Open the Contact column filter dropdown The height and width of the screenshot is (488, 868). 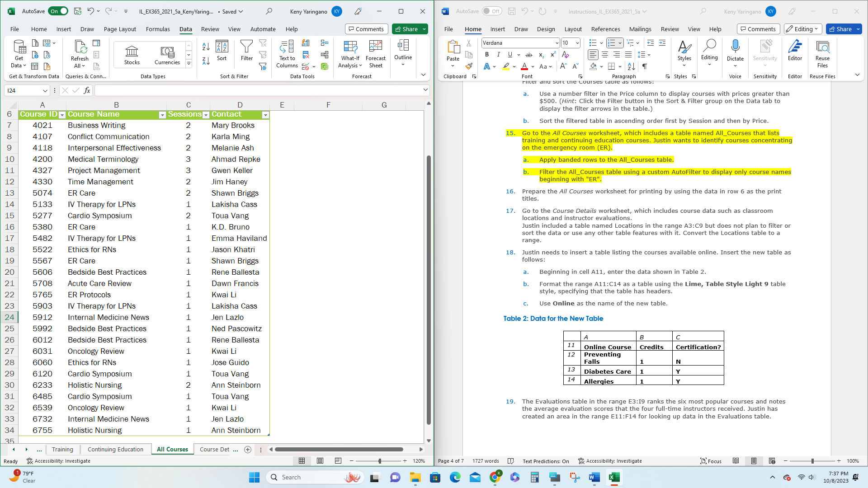coord(265,115)
